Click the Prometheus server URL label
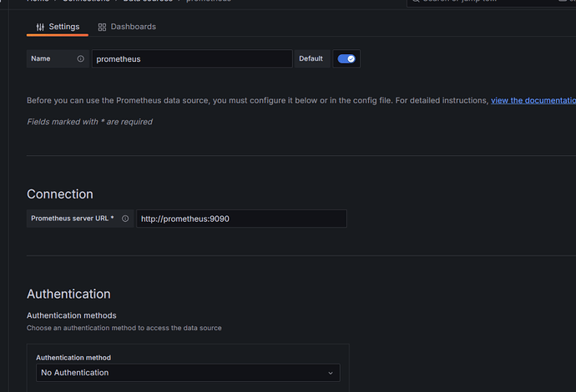This screenshot has width=576, height=392. coord(73,219)
